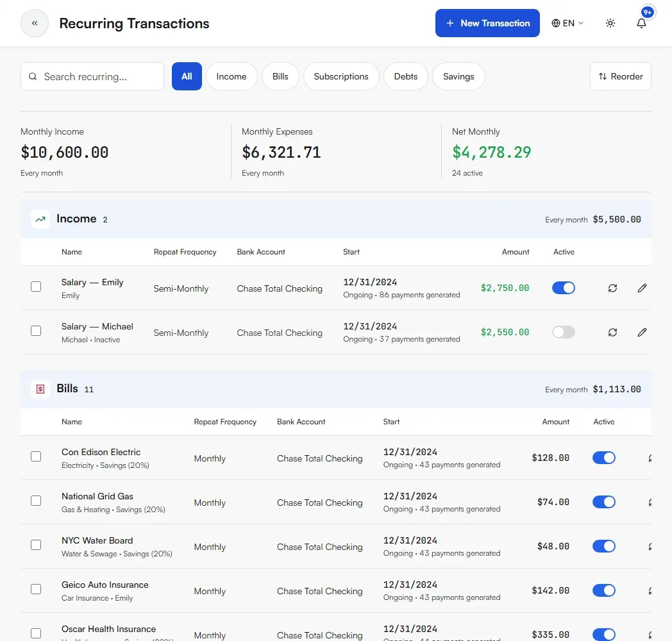Enable Salary — Michael active toggle

563,332
